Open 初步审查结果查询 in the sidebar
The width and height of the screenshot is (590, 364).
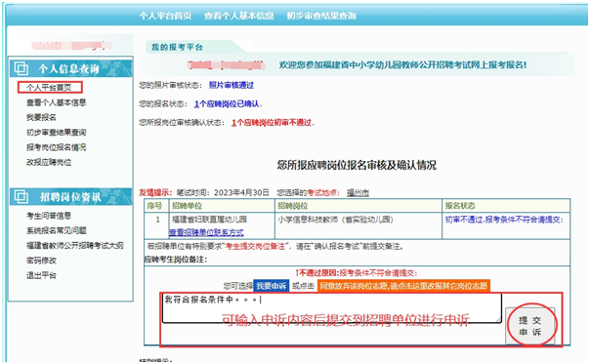(x=56, y=133)
